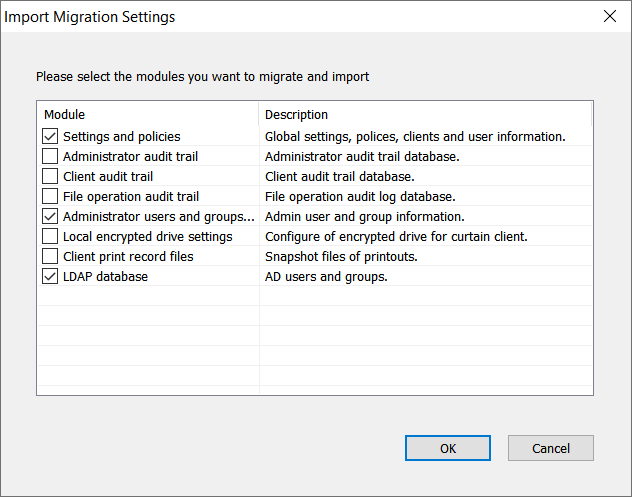This screenshot has height=497, width=632.
Task: Click the 'Global settings, polices' description cell
Action: [415, 136]
